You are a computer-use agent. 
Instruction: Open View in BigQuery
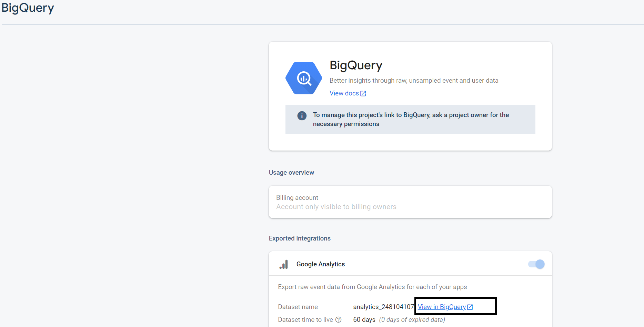point(442,306)
